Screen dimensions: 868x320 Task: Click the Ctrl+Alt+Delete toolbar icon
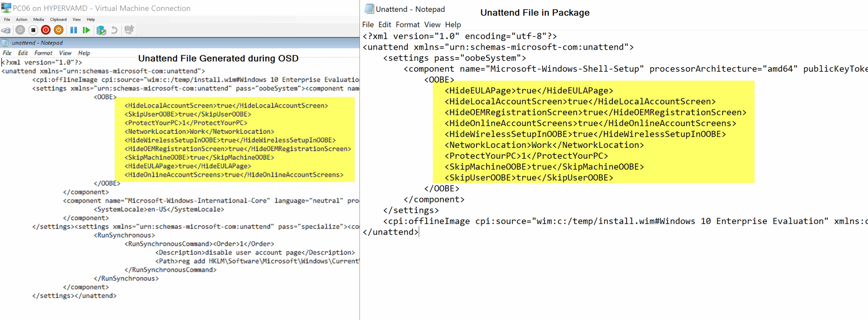point(6,30)
